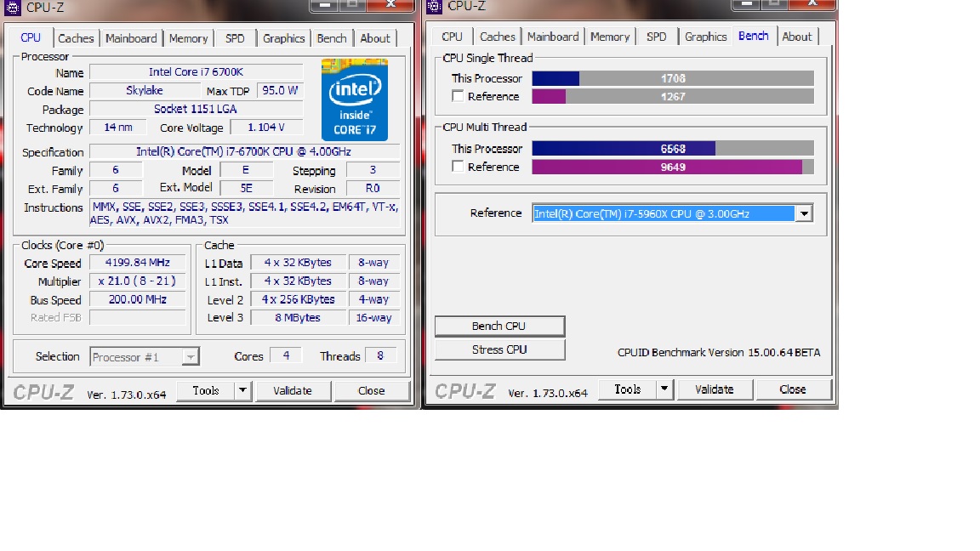980x551 pixels.
Task: Click the Bench CPU button
Action: [499, 327]
